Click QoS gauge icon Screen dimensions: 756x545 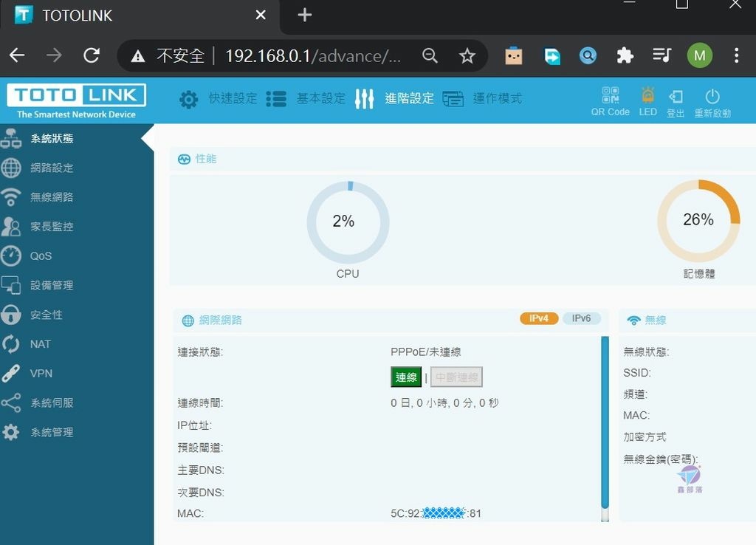tap(10, 256)
